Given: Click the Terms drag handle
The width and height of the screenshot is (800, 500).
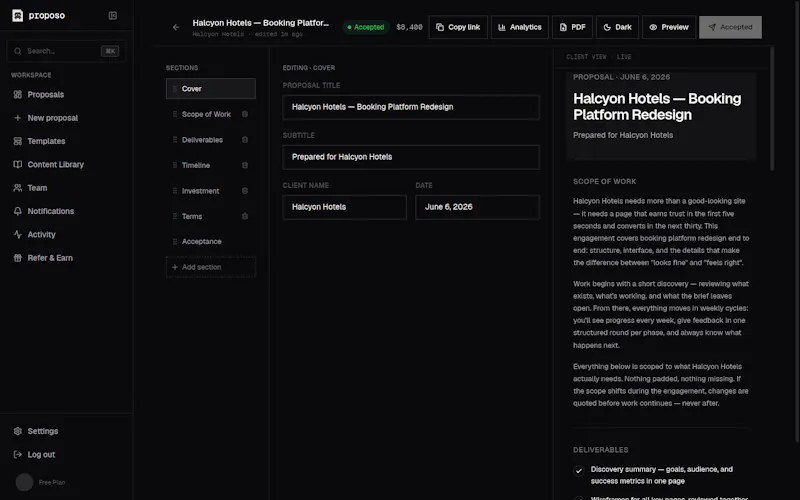Looking at the screenshot, I should (x=174, y=216).
